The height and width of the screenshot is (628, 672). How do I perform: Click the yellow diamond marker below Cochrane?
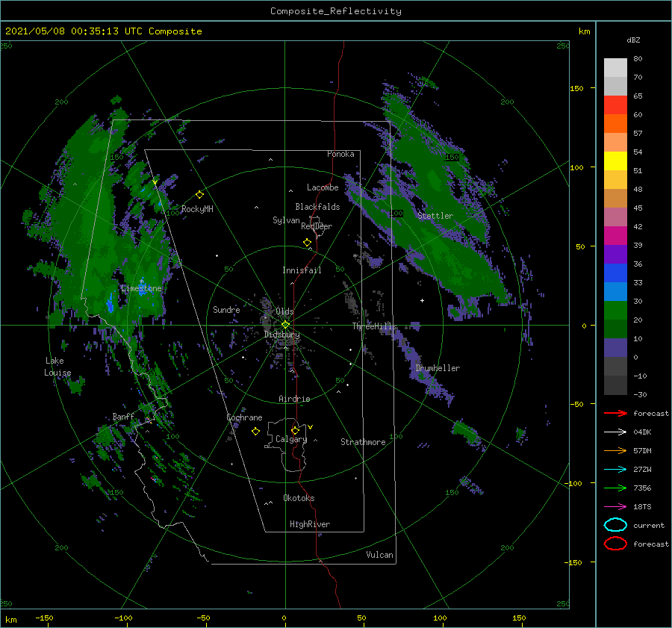255,432
